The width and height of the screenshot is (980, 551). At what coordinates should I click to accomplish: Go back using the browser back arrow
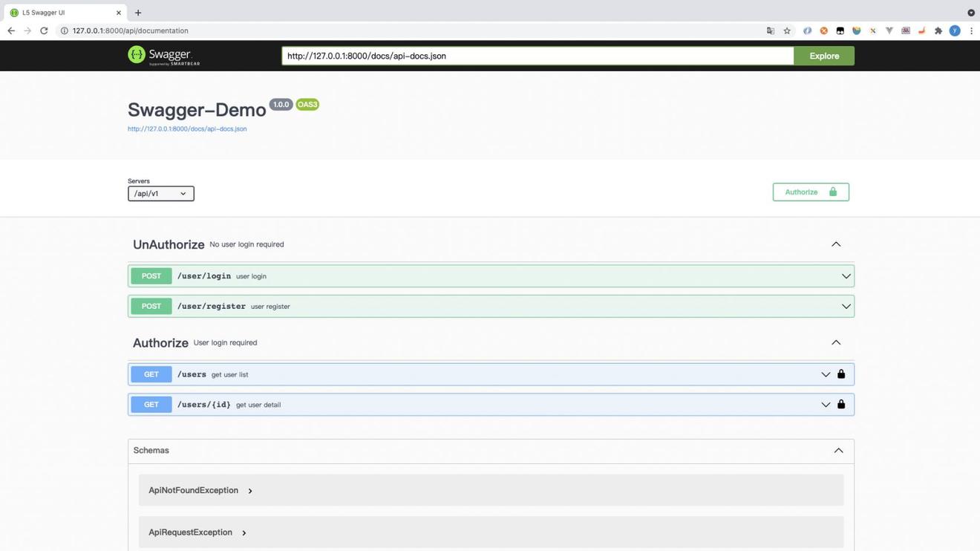coord(11,31)
